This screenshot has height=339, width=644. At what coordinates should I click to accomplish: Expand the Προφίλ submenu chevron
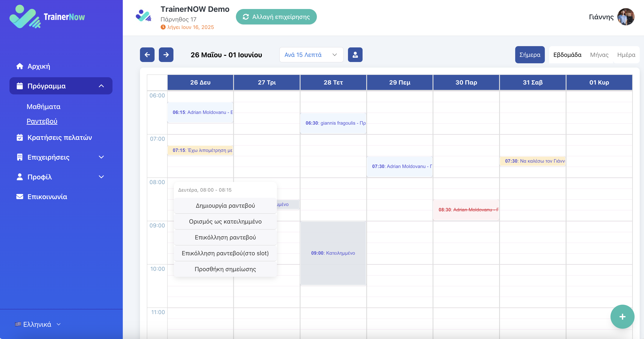coord(101,177)
